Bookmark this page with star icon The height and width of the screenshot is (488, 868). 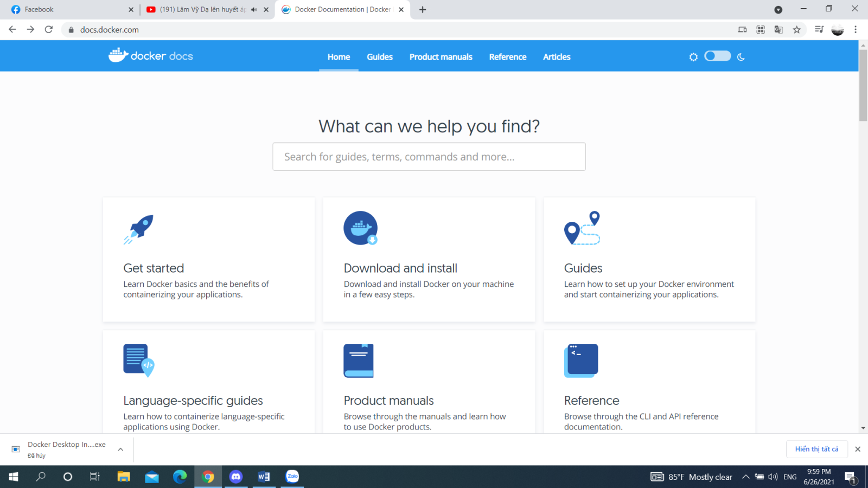click(797, 30)
